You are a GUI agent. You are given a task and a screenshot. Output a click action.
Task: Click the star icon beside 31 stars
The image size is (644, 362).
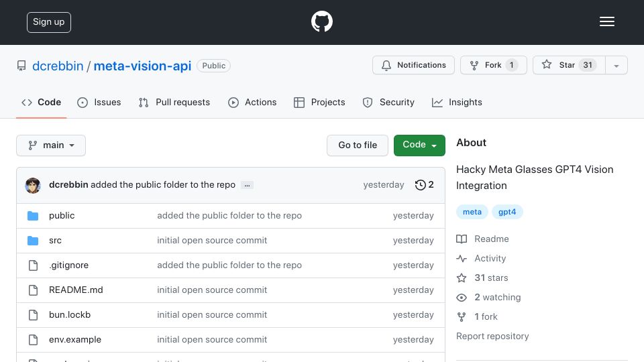point(462,278)
